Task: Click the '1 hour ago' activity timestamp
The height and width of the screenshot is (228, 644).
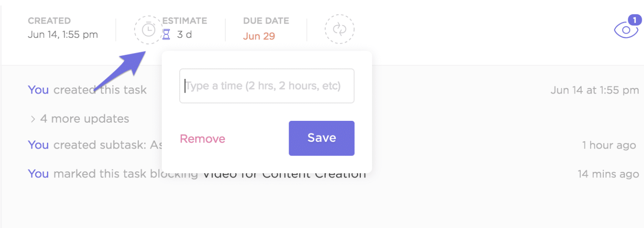Action: pyautogui.click(x=609, y=145)
